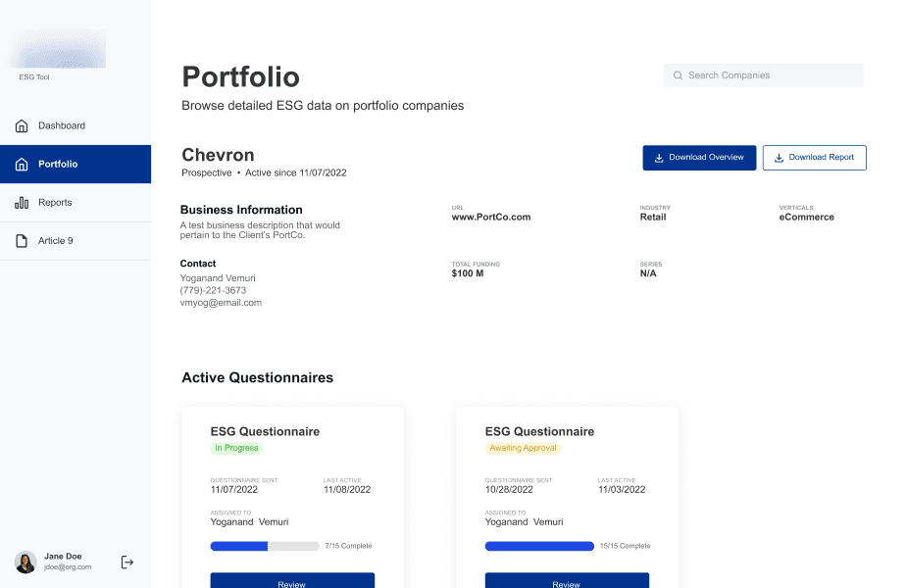The height and width of the screenshot is (588, 907).
Task: Focus the Search Companies field
Action: click(x=763, y=75)
